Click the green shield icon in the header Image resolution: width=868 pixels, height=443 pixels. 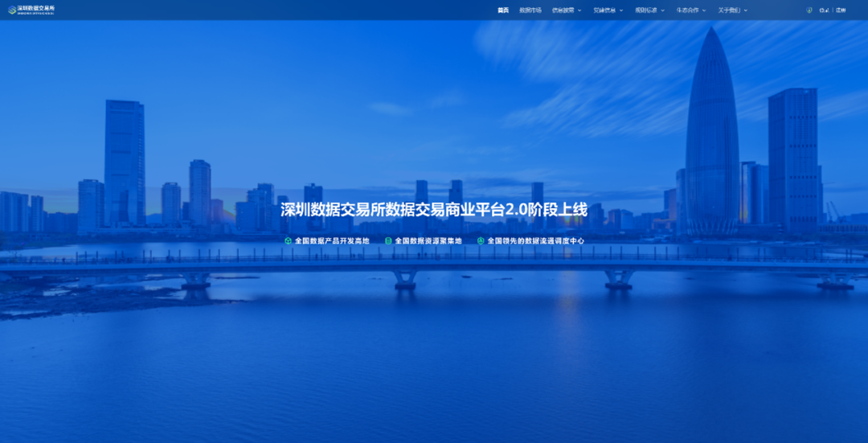click(x=809, y=10)
